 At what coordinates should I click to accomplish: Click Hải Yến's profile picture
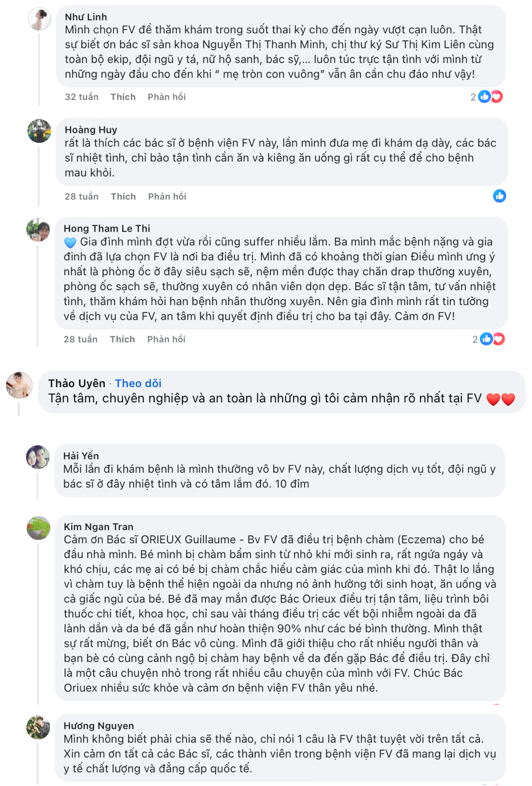(x=38, y=457)
